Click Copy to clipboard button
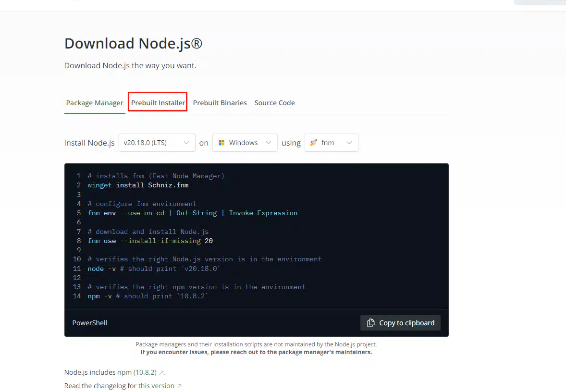This screenshot has height=392, width=566. point(400,323)
